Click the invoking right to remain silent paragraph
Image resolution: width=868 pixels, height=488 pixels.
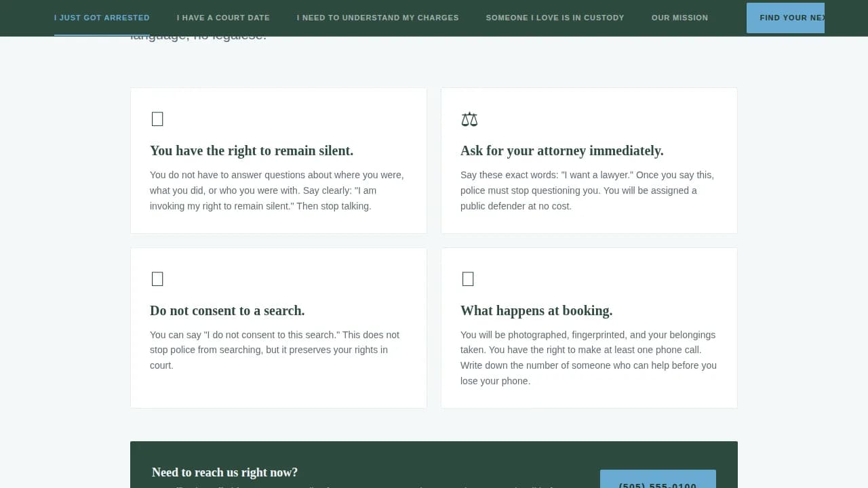(x=277, y=190)
